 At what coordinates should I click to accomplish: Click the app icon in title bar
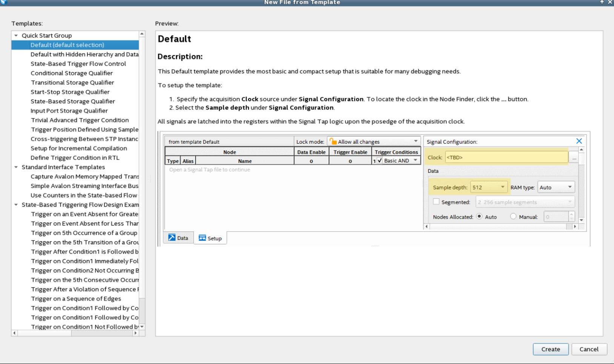4,2
